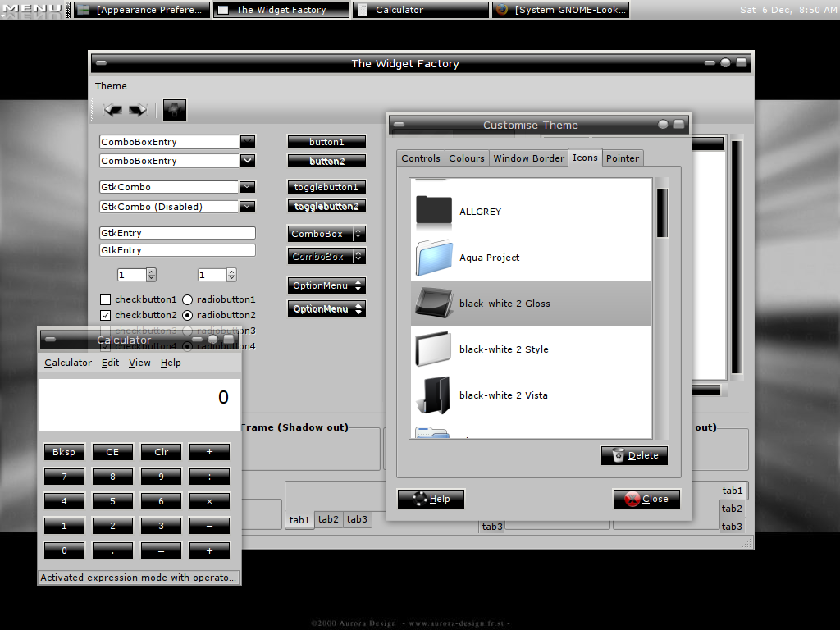Switch to the Window Border tab
Image resolution: width=840 pixels, height=630 pixels.
[529, 158]
